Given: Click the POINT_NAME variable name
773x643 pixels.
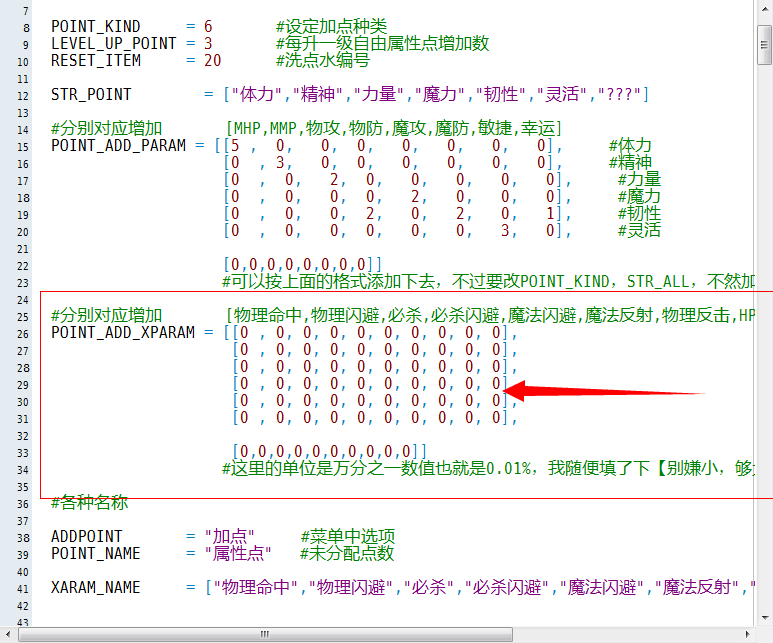Looking at the screenshot, I should tap(96, 554).
